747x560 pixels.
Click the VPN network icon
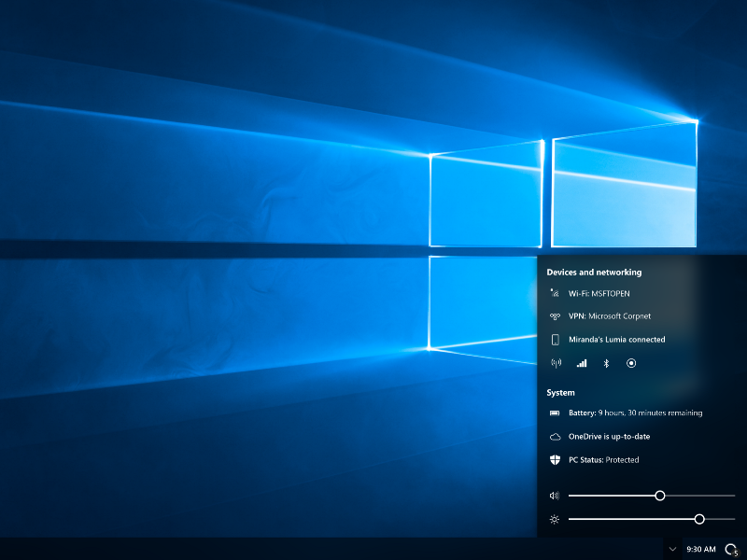point(555,316)
